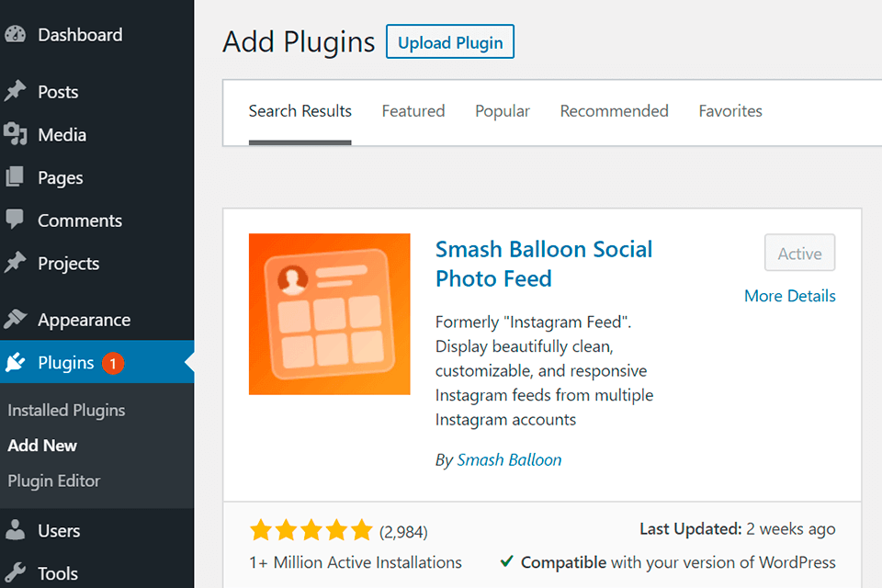The height and width of the screenshot is (588, 882).
Task: Click the Media library icon
Action: click(x=15, y=135)
